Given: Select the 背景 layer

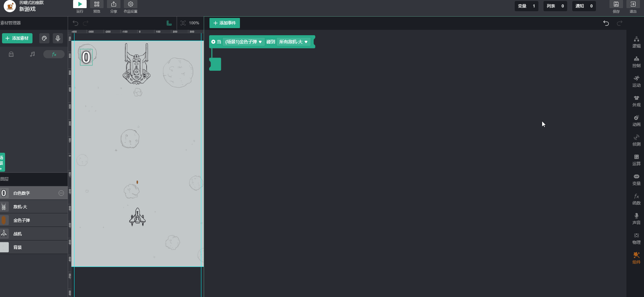Looking at the screenshot, I should [x=34, y=247].
